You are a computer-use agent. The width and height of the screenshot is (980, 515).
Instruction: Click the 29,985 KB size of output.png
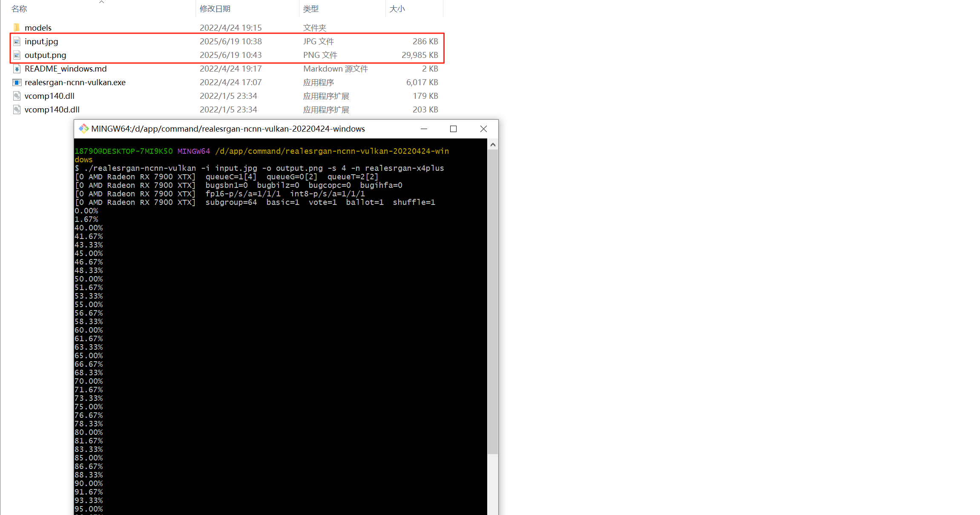click(420, 55)
